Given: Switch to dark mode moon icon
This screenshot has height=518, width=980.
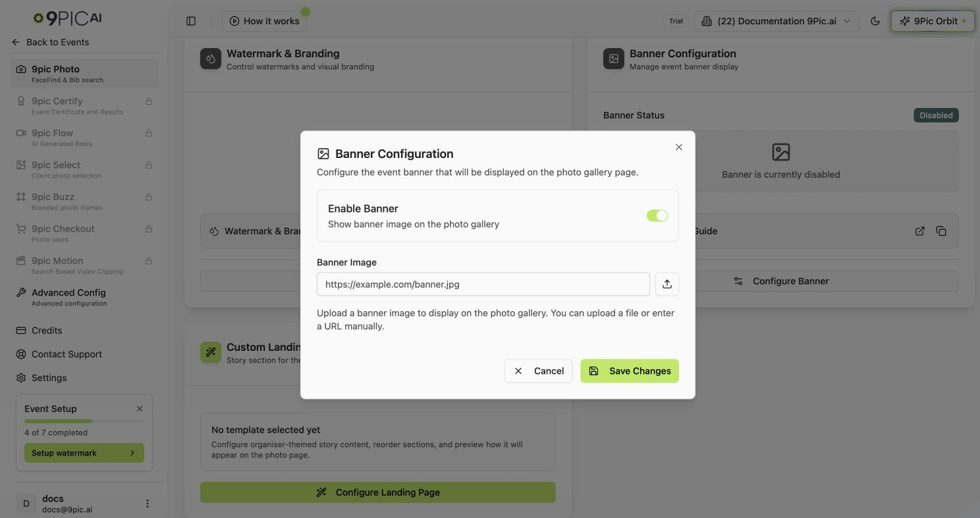Looking at the screenshot, I should [x=875, y=21].
